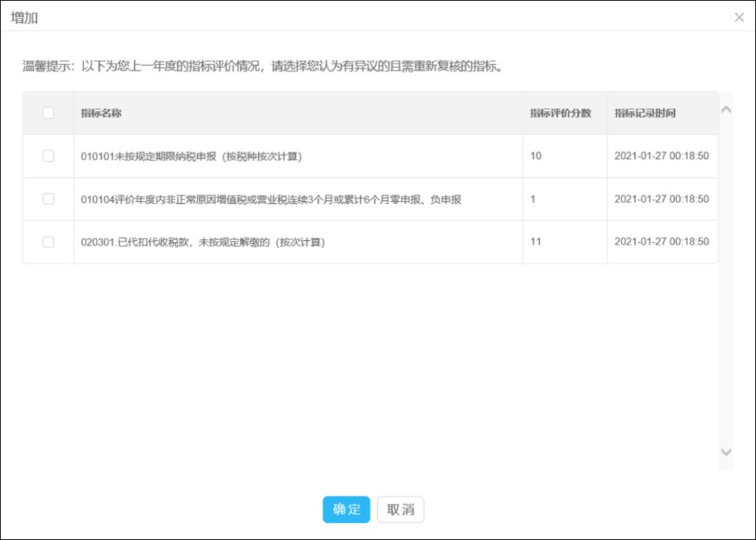756x540 pixels.
Task: Click the score cell showing 10
Action: pyautogui.click(x=536, y=156)
